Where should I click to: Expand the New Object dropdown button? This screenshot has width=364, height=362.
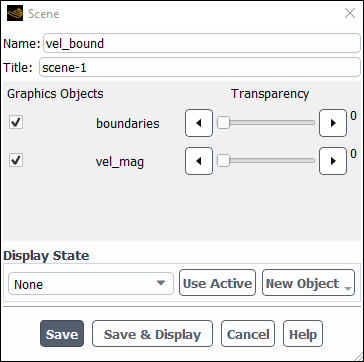[308, 283]
